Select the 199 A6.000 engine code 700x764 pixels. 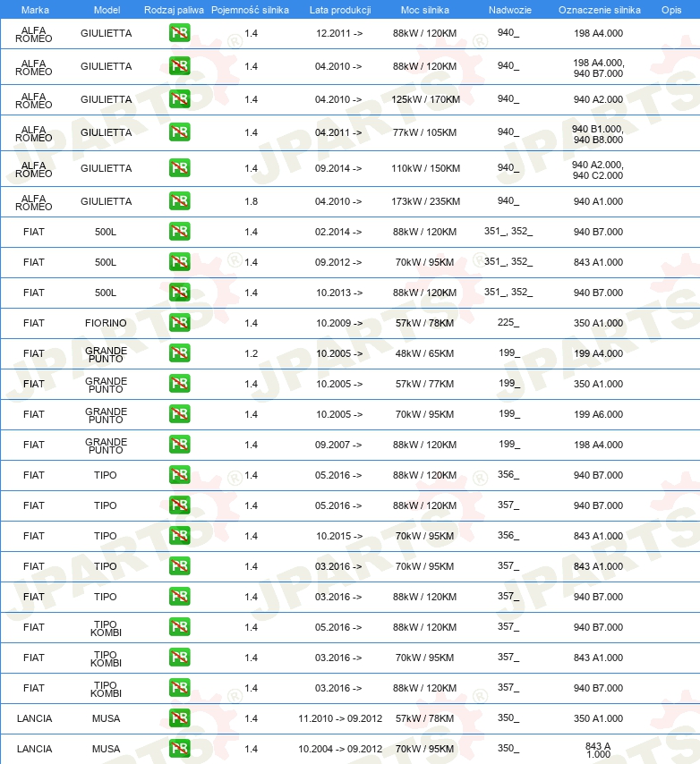pyautogui.click(x=598, y=414)
